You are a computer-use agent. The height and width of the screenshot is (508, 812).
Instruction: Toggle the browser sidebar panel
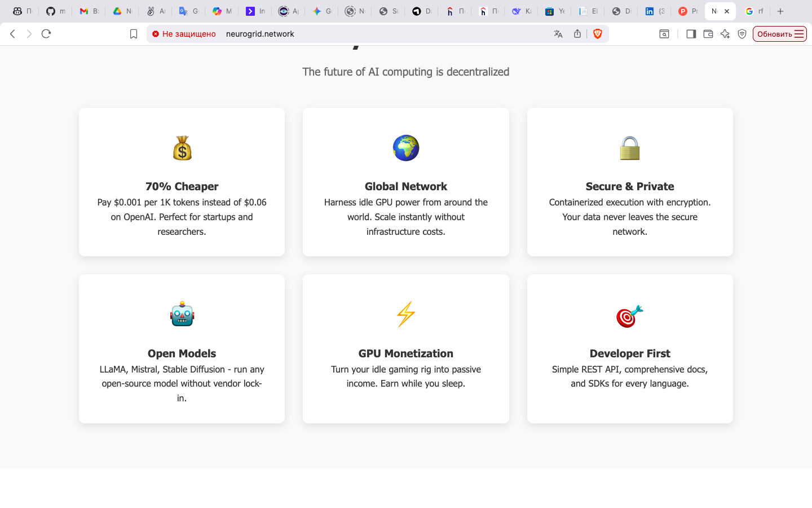coord(691,34)
